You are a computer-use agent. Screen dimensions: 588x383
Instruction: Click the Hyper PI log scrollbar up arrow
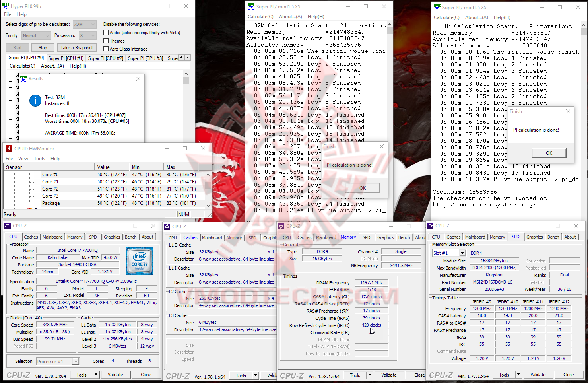[x=186, y=74]
